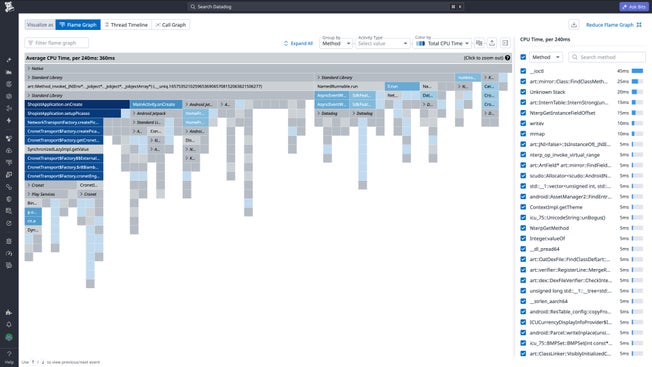The width and height of the screenshot is (652, 367).
Task: Switch to the Thread Timeline view
Action: [x=126, y=25]
